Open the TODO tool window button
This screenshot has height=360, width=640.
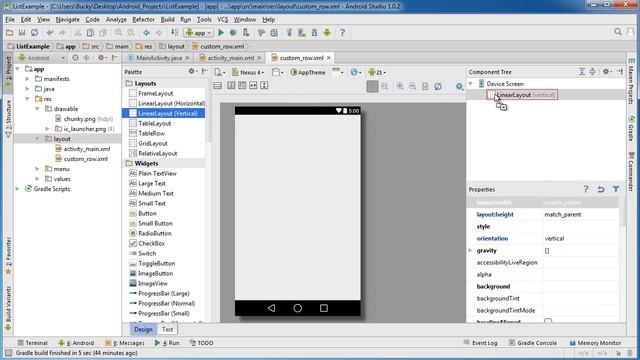[x=202, y=343]
